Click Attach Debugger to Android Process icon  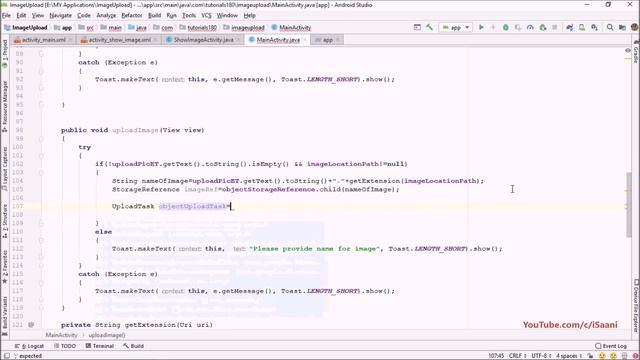pyautogui.click(x=542, y=27)
